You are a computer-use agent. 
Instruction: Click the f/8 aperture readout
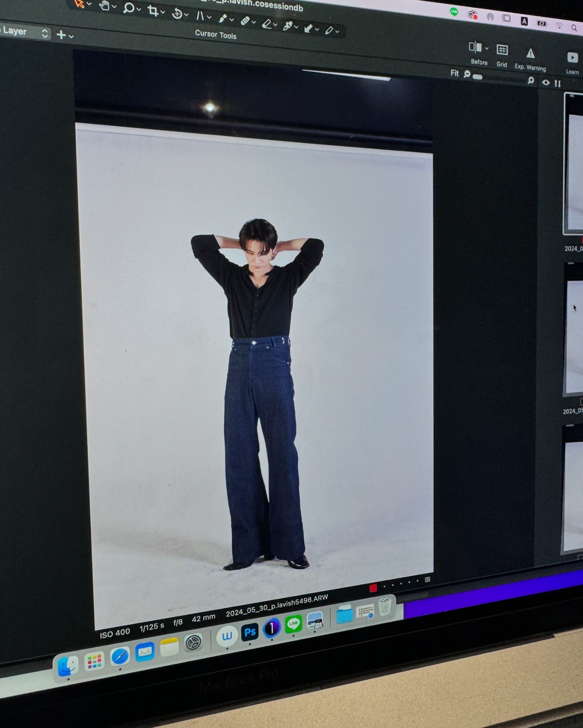coord(178,623)
